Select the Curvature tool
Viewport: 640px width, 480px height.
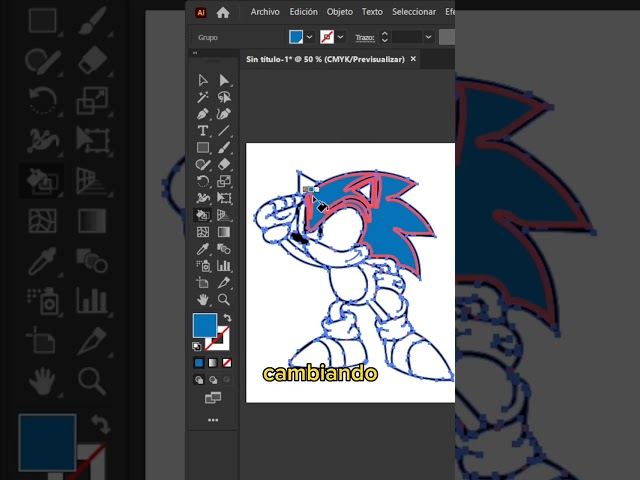224,114
